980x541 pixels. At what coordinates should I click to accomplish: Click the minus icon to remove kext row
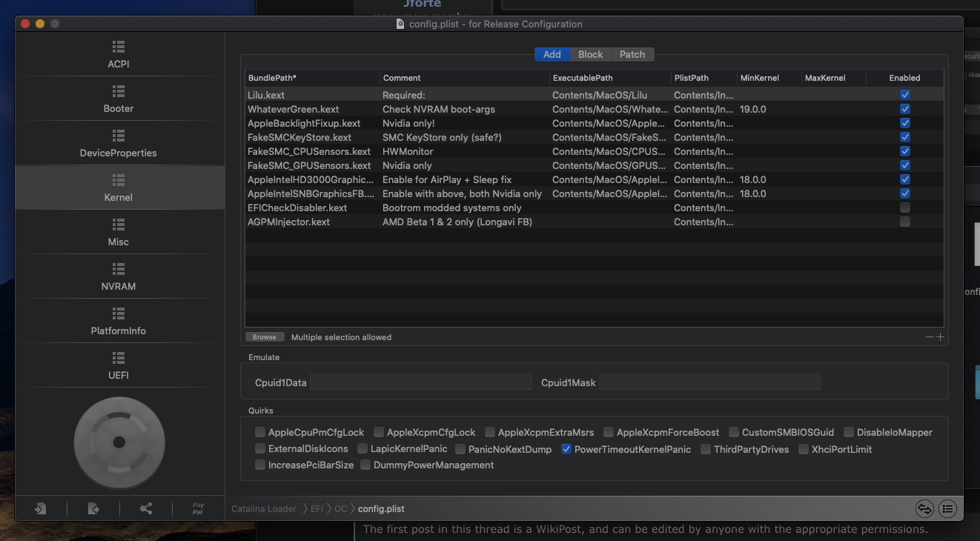coord(930,337)
